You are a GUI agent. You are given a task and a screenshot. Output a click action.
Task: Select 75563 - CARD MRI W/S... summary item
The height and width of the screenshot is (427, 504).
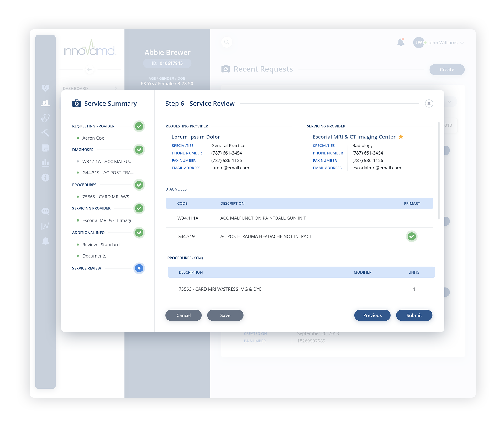(107, 197)
